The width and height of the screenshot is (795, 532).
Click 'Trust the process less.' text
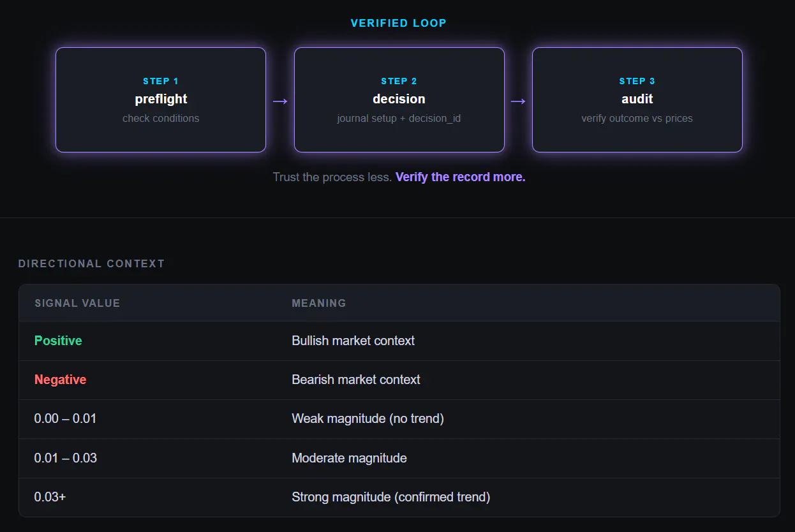(x=332, y=177)
